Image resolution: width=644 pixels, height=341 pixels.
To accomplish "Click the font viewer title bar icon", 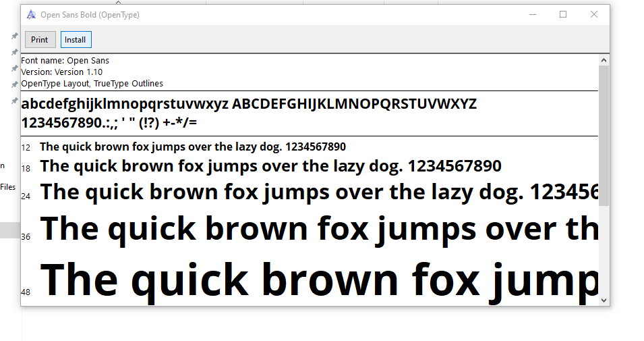I will [31, 15].
